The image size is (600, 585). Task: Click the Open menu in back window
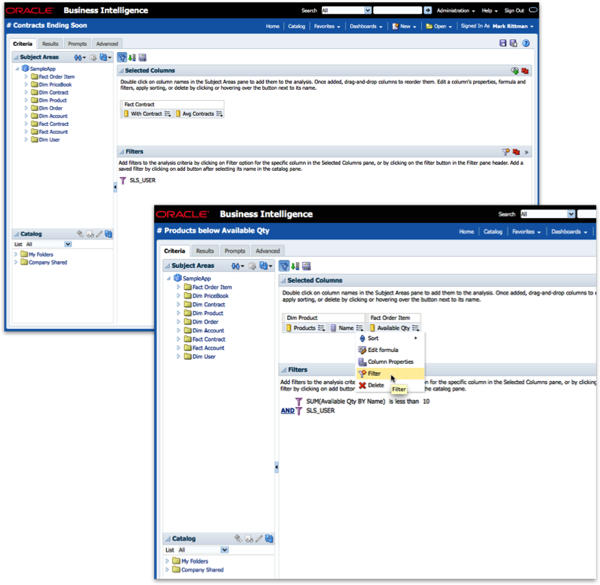coord(439,26)
